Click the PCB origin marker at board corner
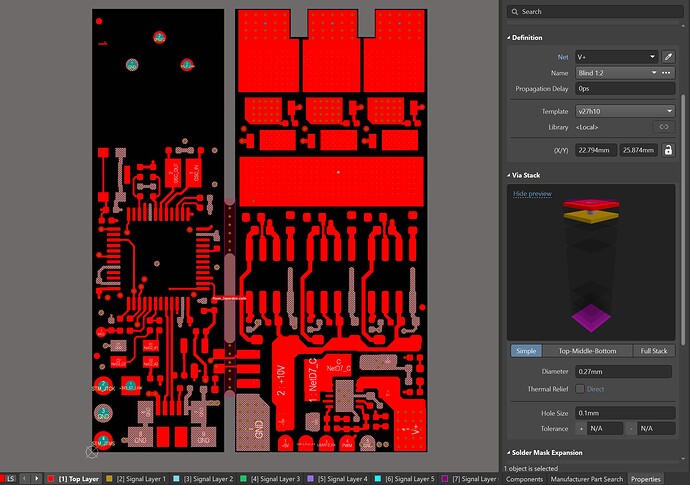Screen dimensions: 690x485 coord(92,452)
